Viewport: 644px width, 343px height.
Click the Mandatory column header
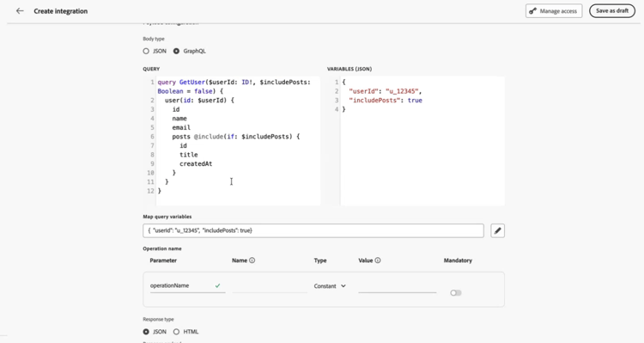point(458,260)
